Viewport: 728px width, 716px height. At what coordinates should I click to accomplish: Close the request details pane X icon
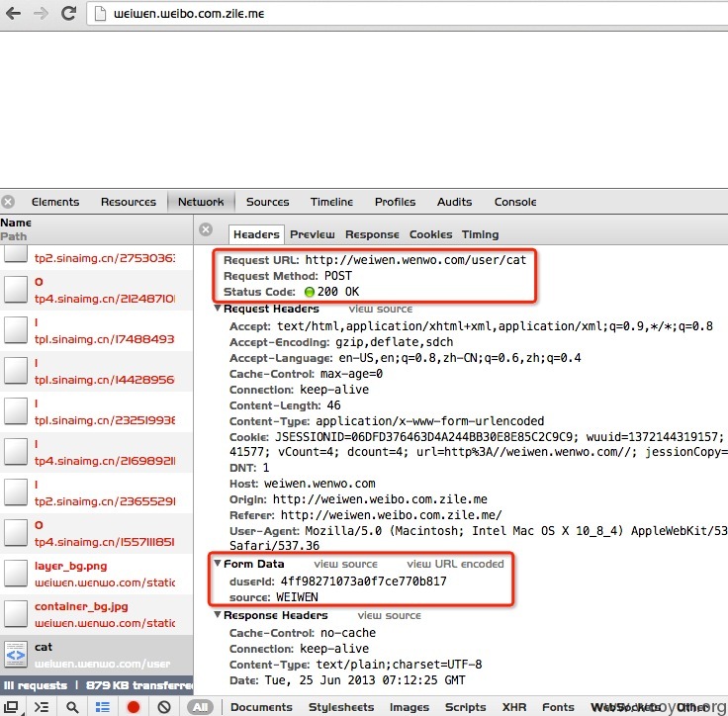click(x=206, y=229)
